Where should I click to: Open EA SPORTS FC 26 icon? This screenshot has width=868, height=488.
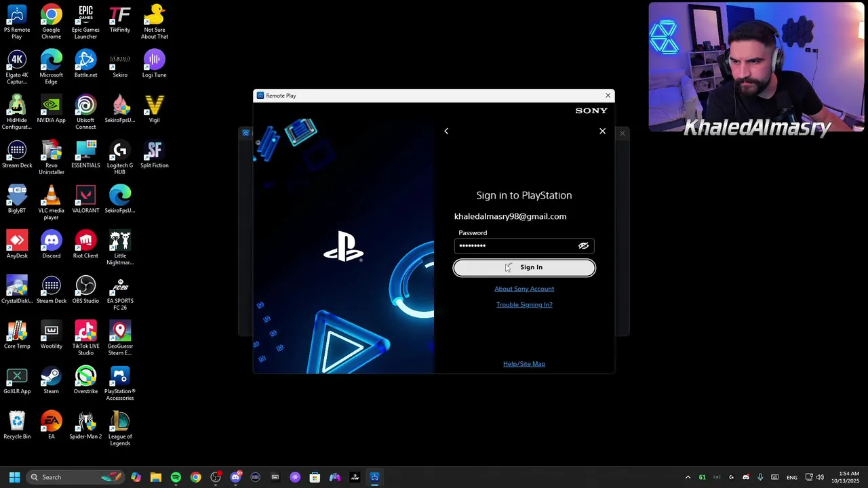120,293
